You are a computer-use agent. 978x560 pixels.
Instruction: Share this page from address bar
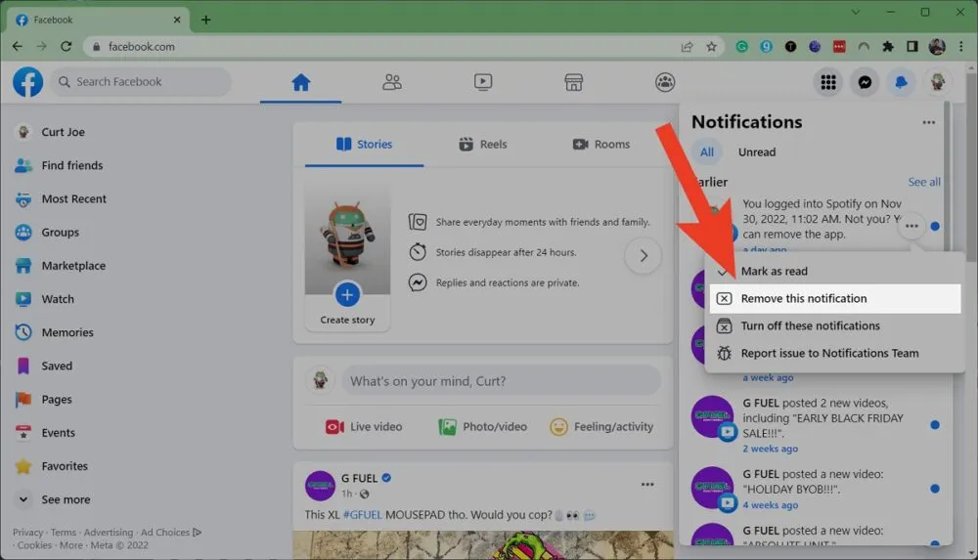[687, 47]
